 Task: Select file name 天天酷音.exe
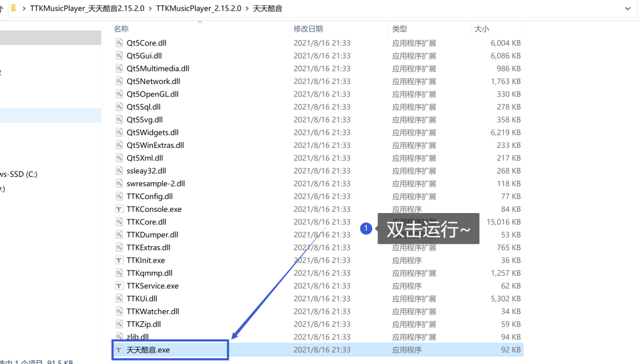148,350
